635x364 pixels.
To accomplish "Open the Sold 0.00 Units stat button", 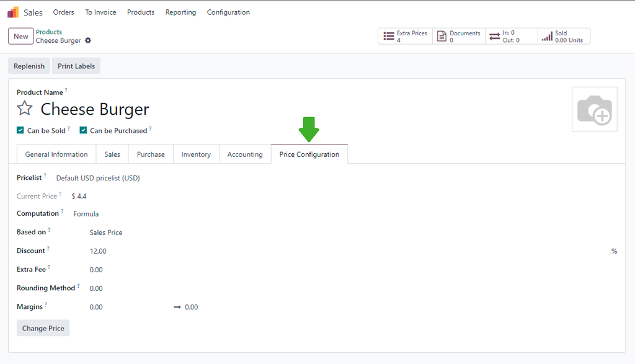I will point(564,36).
